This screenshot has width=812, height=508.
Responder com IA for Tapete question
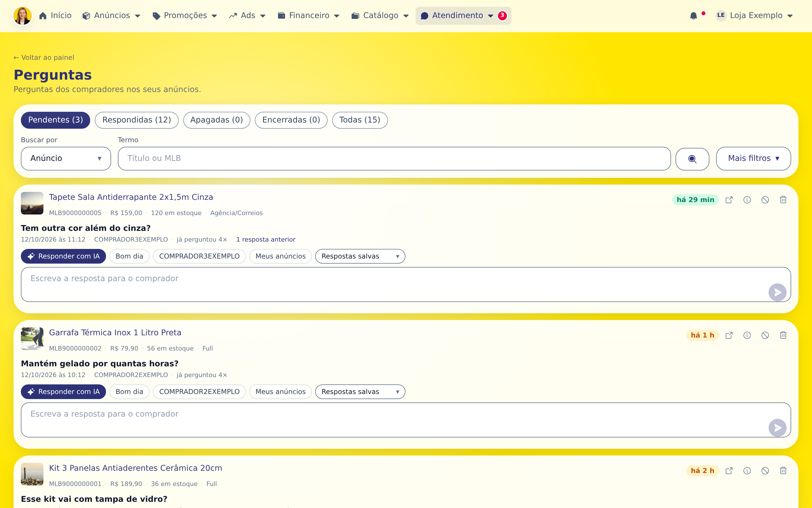[63, 256]
